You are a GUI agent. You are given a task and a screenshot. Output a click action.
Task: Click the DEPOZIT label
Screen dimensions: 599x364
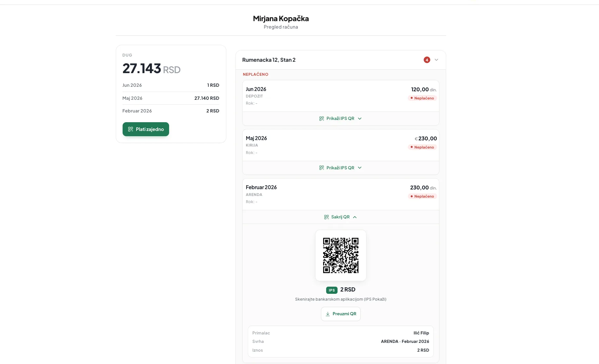pyautogui.click(x=254, y=96)
